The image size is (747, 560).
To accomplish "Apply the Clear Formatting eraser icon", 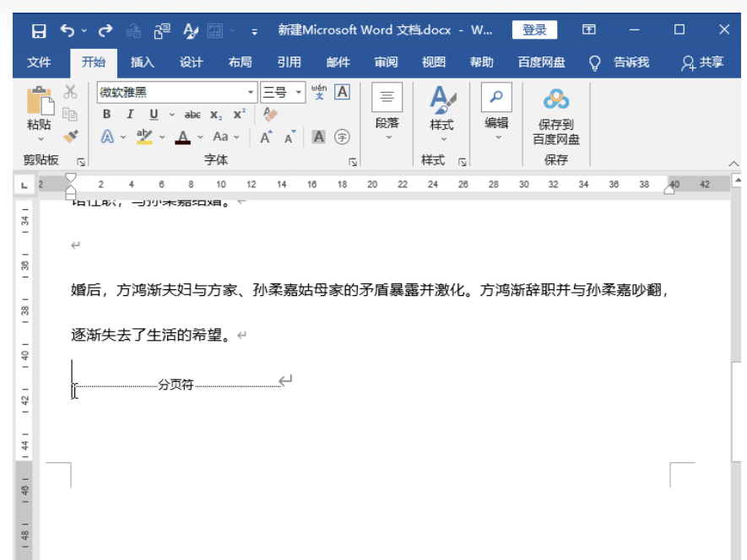I will click(270, 114).
